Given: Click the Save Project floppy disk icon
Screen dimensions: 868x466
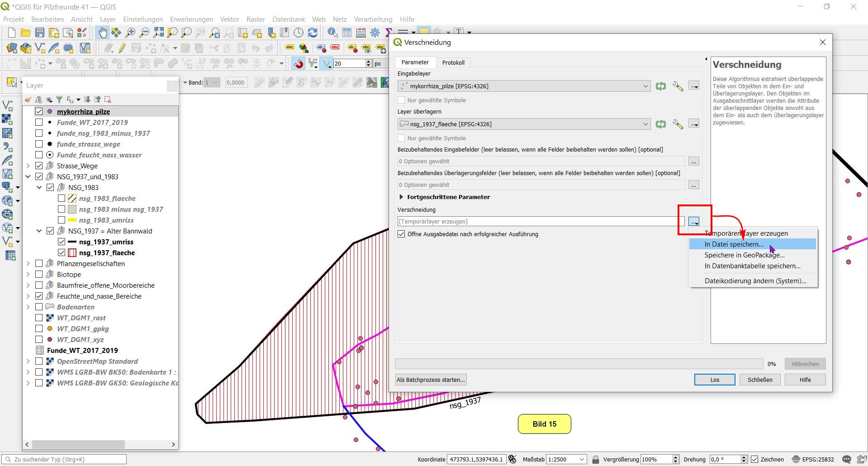Looking at the screenshot, I should tap(40, 33).
